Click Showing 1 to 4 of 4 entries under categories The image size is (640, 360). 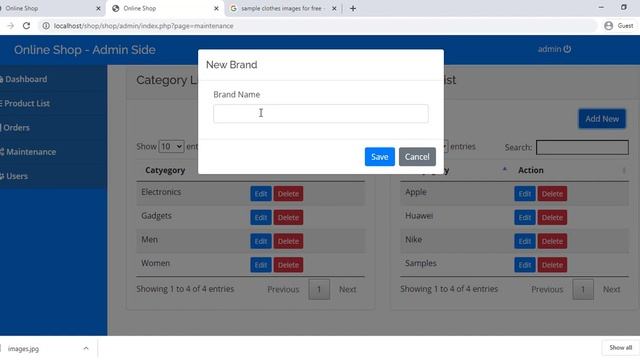pyautogui.click(x=185, y=289)
